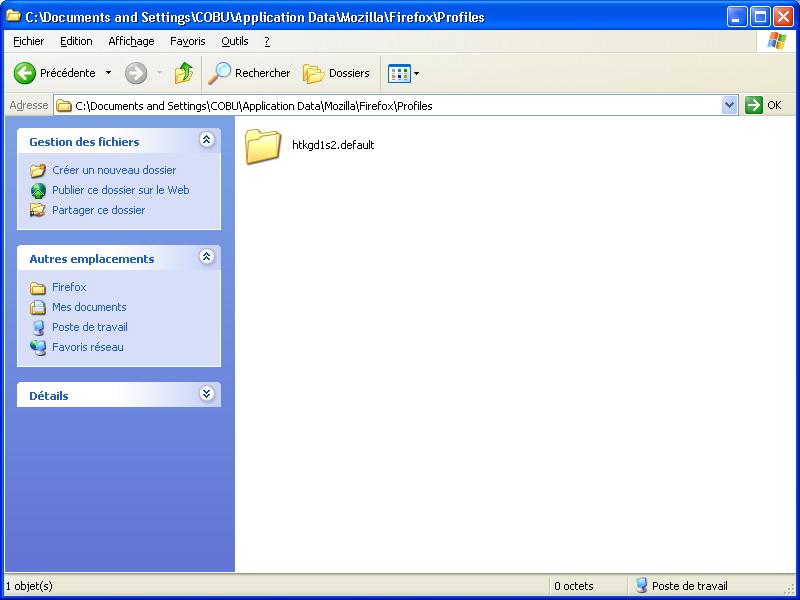Collapse the Autres emplacements panel
This screenshot has width=800, height=600.
pyautogui.click(x=207, y=256)
